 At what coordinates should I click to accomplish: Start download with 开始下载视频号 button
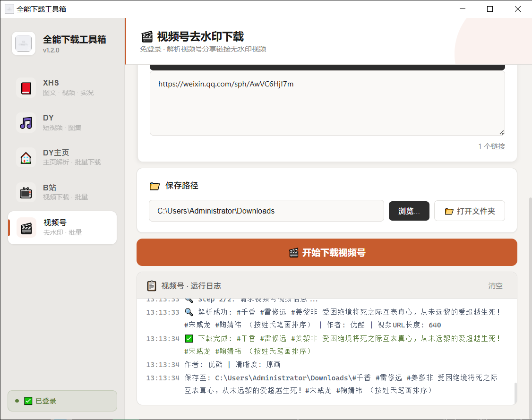(327, 252)
